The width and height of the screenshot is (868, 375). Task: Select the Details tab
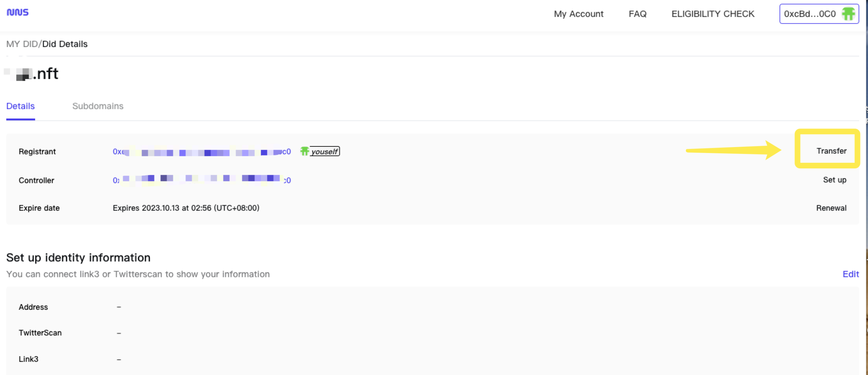pyautogui.click(x=21, y=106)
